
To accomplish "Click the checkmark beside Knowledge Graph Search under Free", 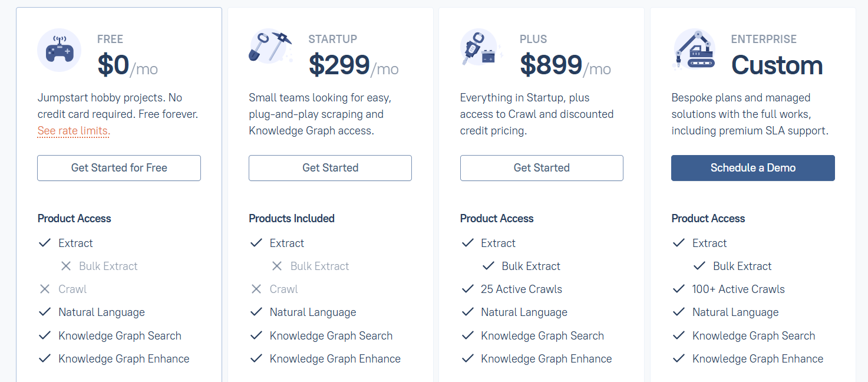I will point(45,335).
